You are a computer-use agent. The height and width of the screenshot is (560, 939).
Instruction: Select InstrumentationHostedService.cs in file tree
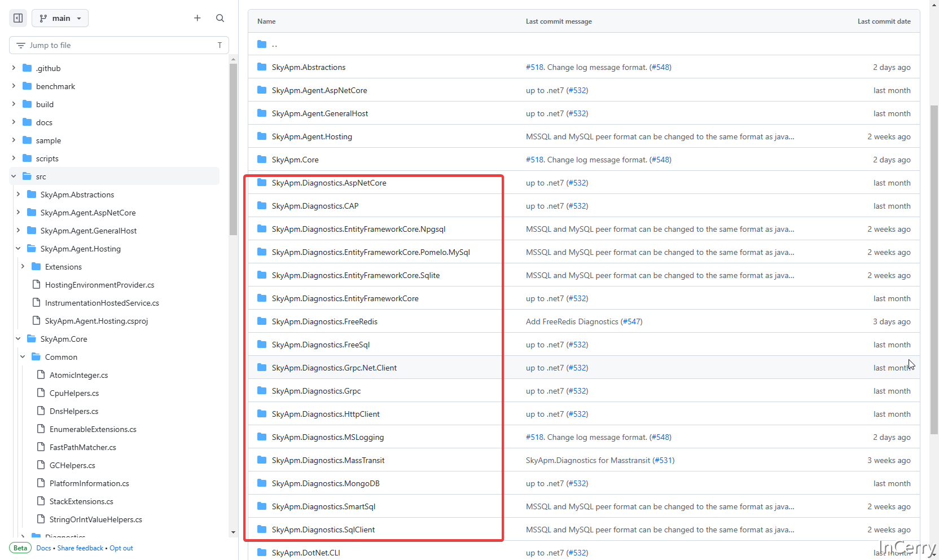[x=102, y=303]
